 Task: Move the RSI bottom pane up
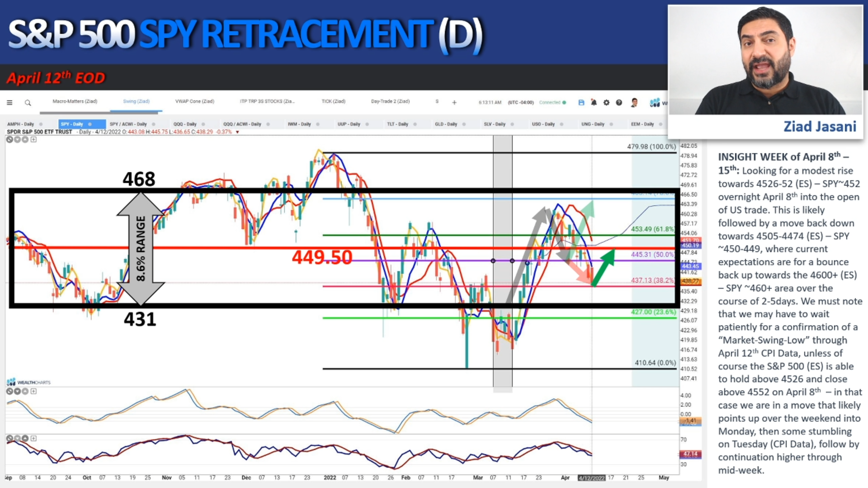tap(25, 438)
